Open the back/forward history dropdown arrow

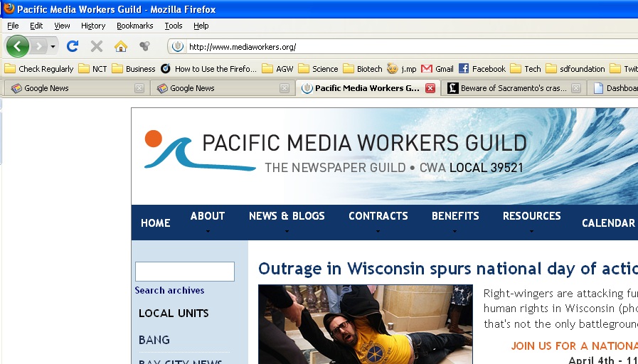tap(53, 47)
